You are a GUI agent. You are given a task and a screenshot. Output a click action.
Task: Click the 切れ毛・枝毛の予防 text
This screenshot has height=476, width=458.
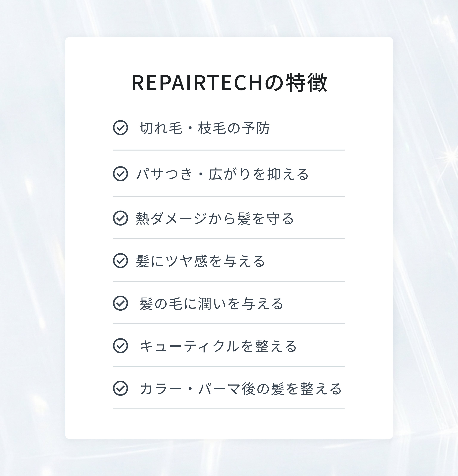[205, 128]
